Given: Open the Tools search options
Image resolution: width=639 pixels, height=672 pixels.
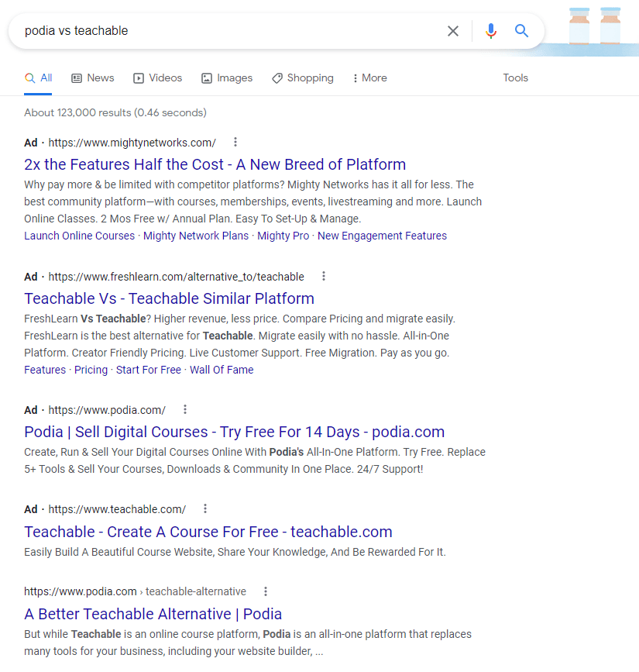Looking at the screenshot, I should click(515, 78).
